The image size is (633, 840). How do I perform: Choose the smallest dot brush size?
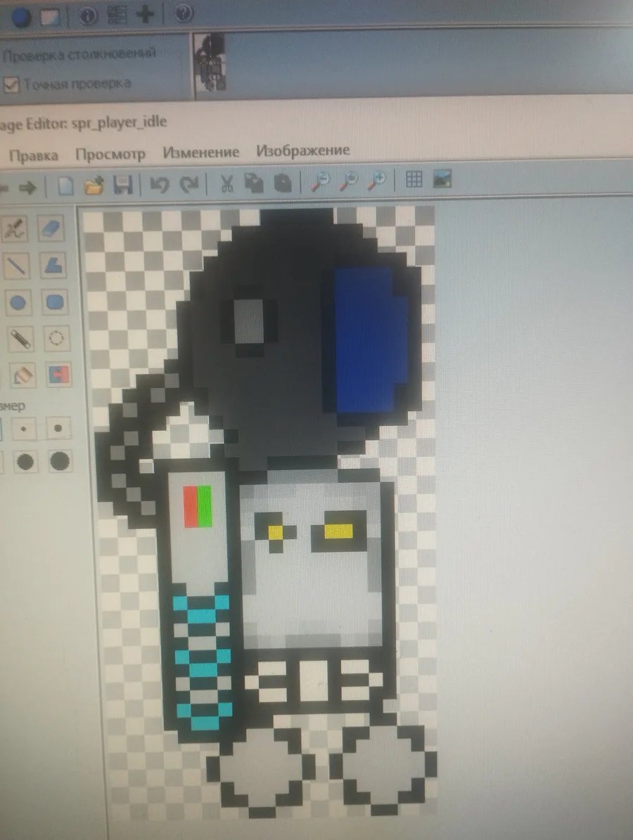[x=24, y=429]
